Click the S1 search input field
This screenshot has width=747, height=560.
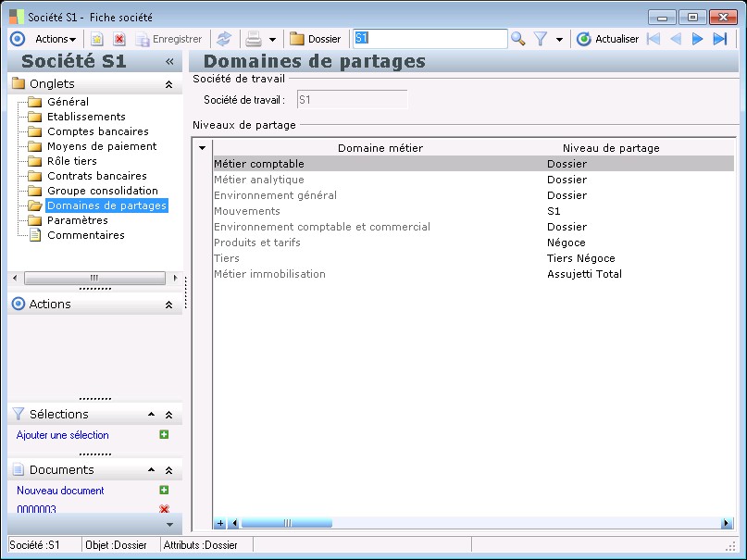pos(430,39)
